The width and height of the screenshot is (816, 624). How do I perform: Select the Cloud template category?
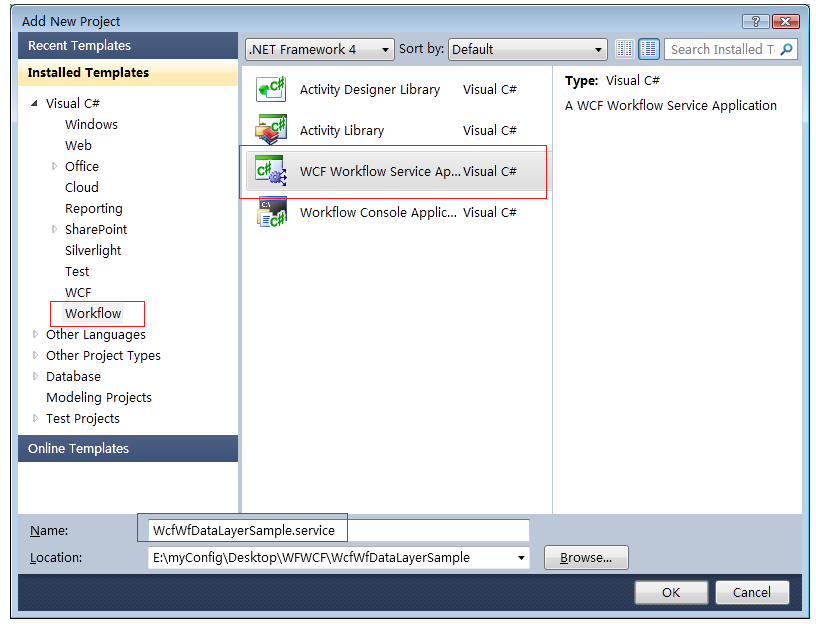tap(82, 187)
